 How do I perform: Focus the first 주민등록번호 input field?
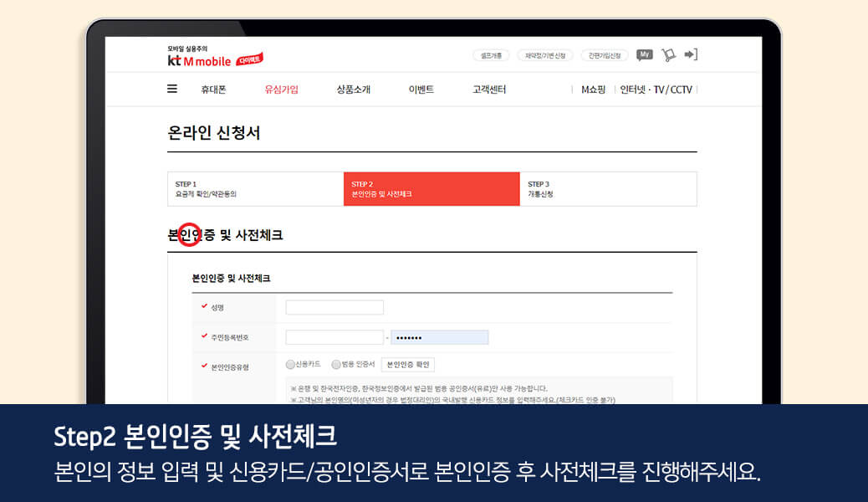tap(334, 337)
